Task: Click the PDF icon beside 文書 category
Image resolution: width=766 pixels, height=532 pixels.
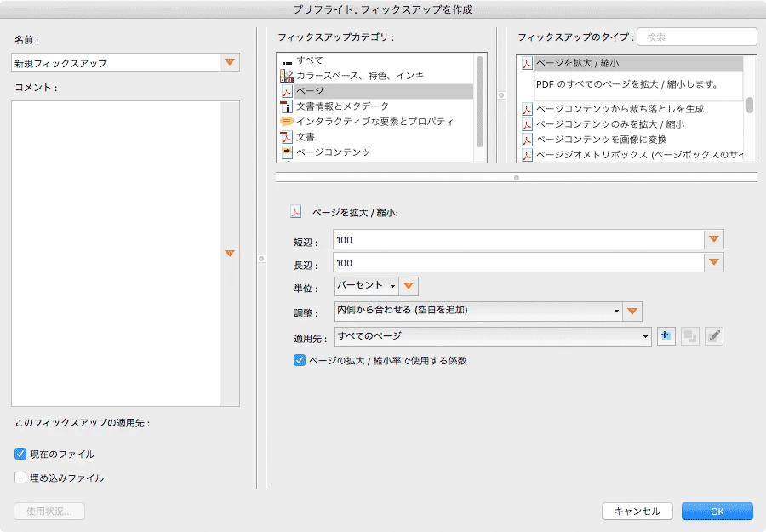Action: [x=287, y=137]
